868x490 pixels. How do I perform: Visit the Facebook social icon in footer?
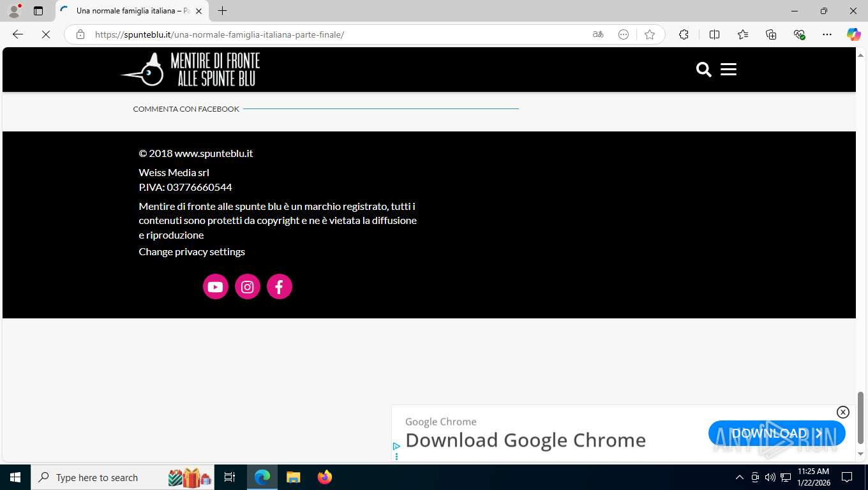280,286
